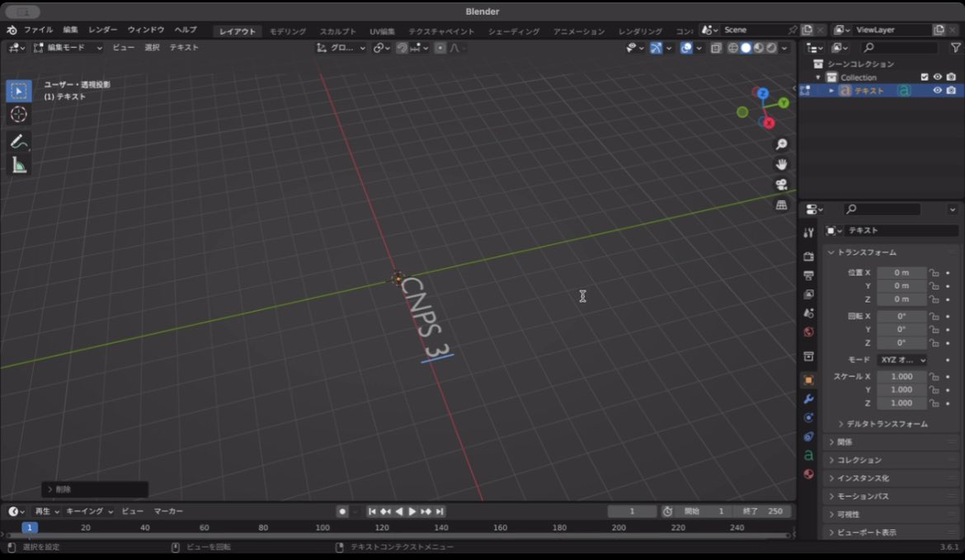
Task: Activate the Measure ruler tool
Action: point(18,165)
